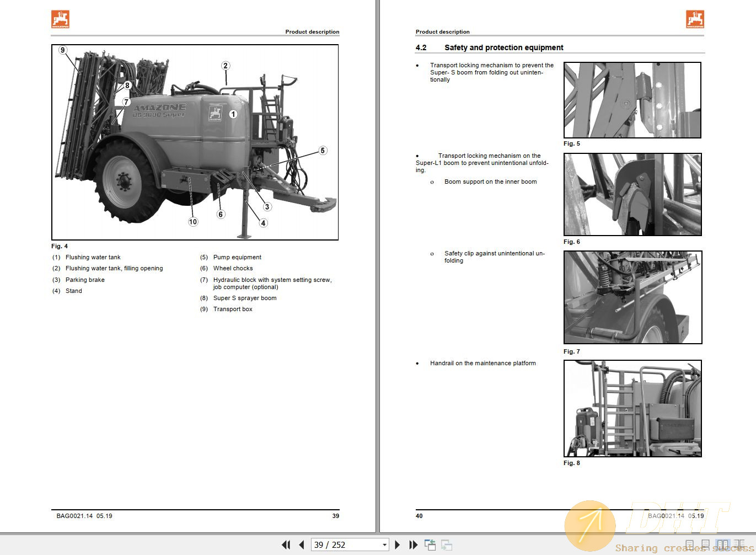Enable continuous scrolling page layout

[x=705, y=545]
